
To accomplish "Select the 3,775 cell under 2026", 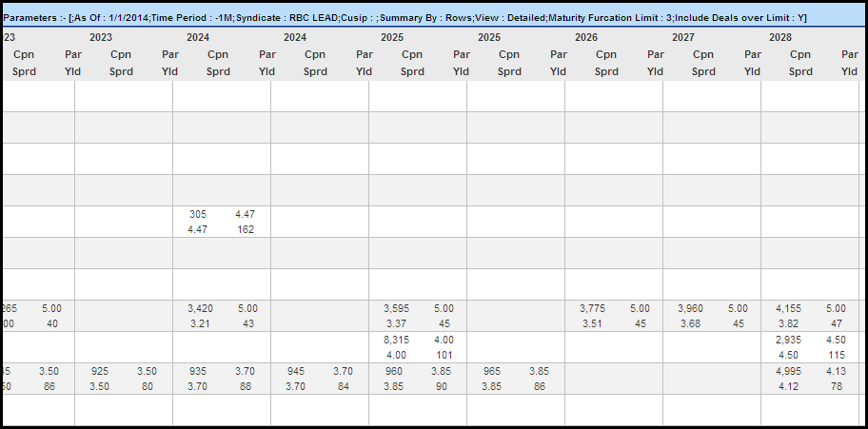I will click(592, 308).
